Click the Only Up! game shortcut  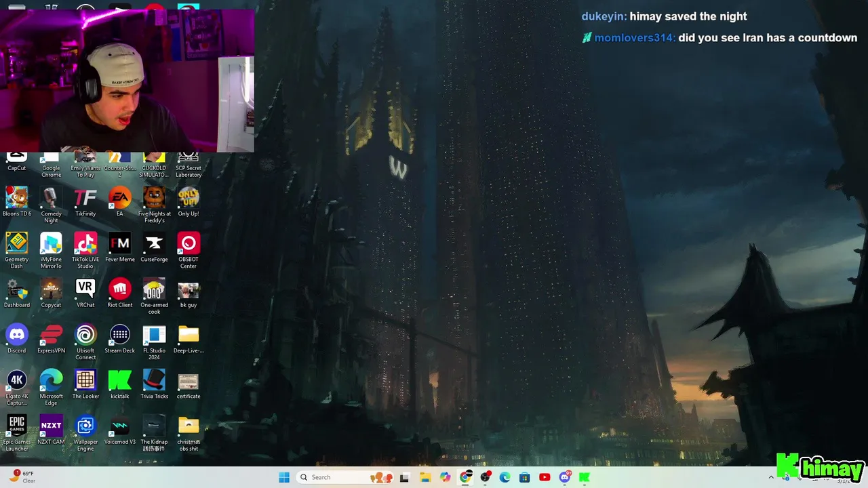pos(189,202)
